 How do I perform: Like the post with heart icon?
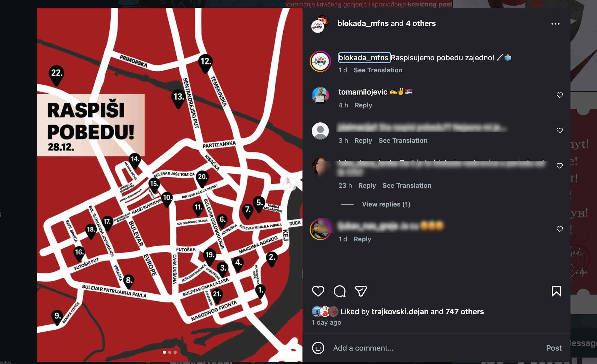pyautogui.click(x=318, y=291)
